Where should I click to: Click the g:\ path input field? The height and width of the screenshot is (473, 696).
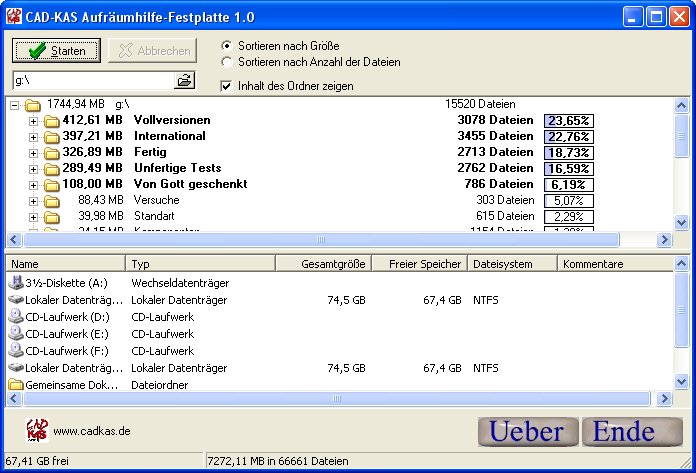tap(90, 80)
